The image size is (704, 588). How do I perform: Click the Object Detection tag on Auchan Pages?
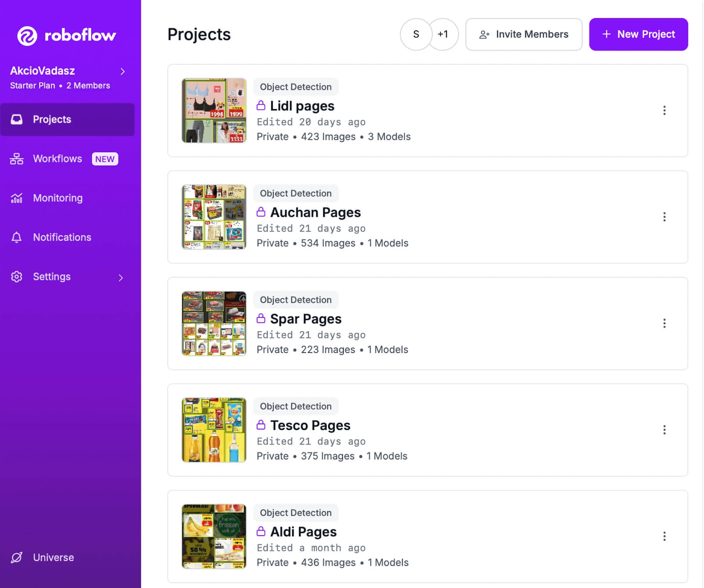pos(295,193)
